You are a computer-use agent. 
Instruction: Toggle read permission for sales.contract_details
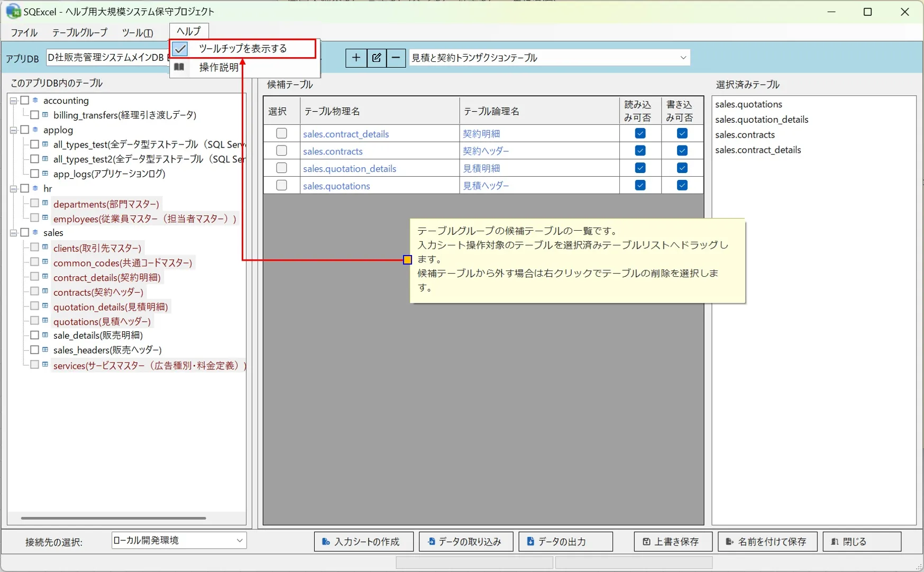click(640, 133)
